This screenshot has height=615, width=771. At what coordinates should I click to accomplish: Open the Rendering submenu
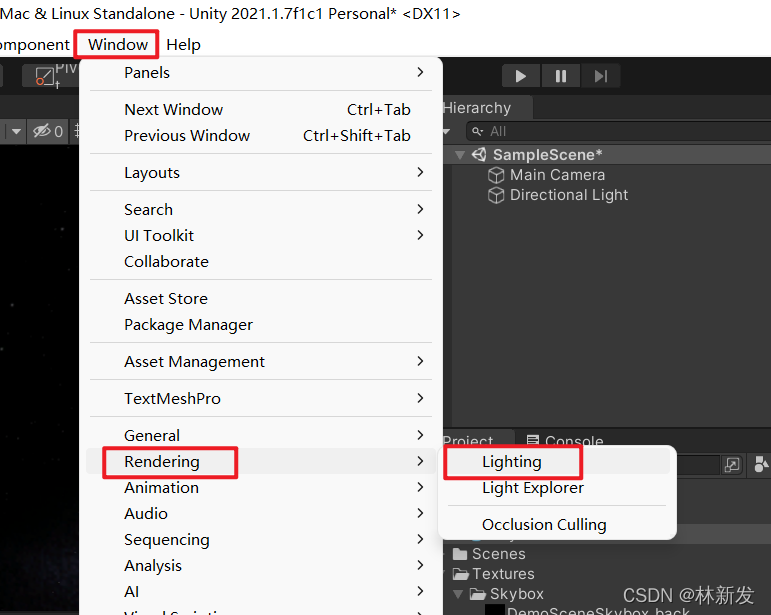(x=261, y=462)
